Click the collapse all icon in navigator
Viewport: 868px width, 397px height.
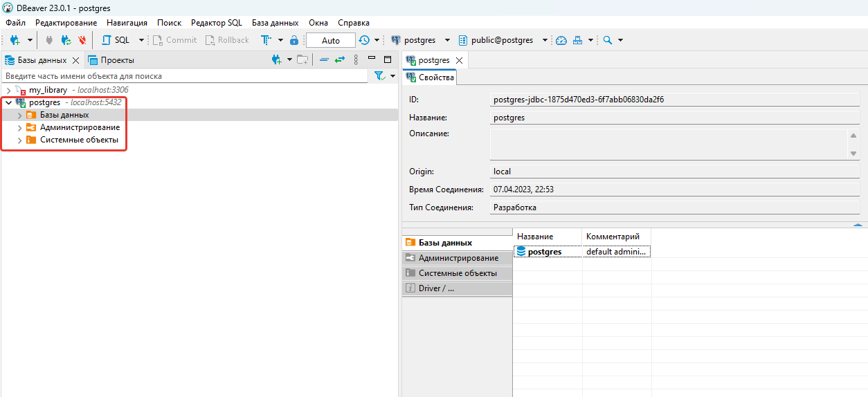324,59
